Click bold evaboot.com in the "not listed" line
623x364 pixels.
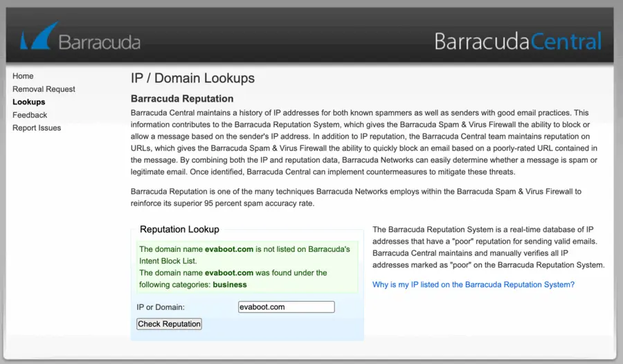click(x=229, y=249)
